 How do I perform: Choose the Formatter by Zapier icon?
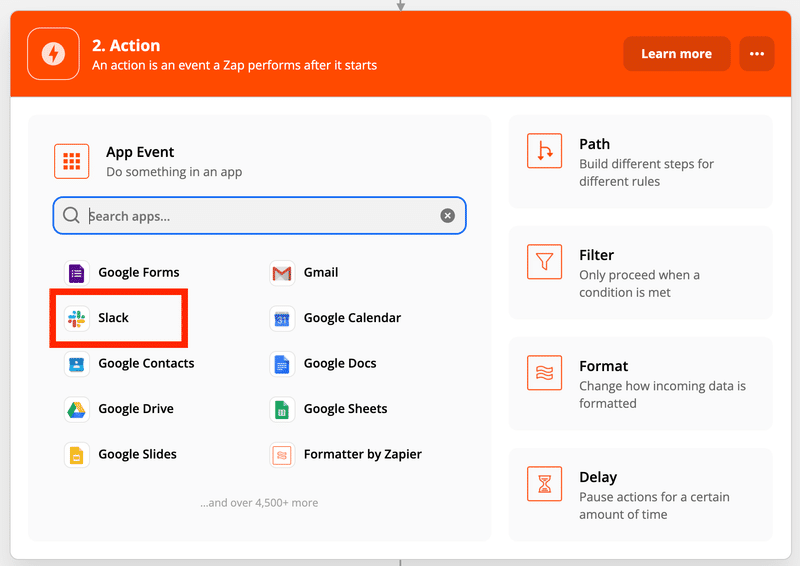tap(282, 455)
